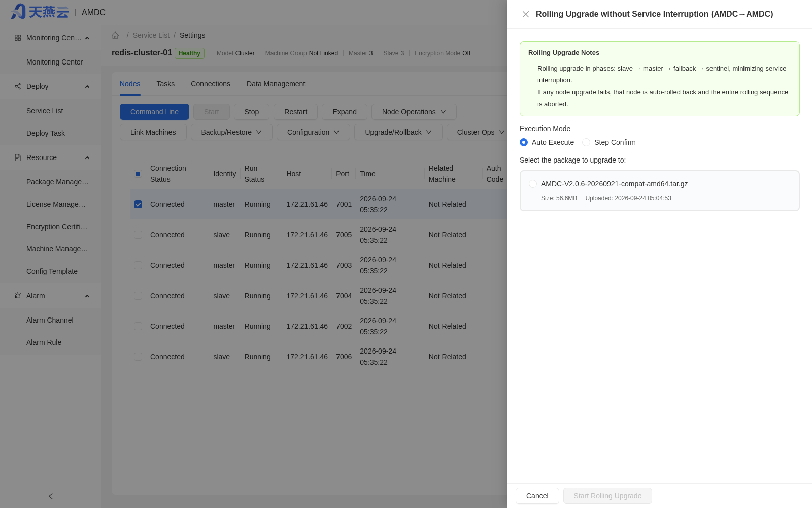
Task: Click the Command Line button
Action: pos(154,112)
